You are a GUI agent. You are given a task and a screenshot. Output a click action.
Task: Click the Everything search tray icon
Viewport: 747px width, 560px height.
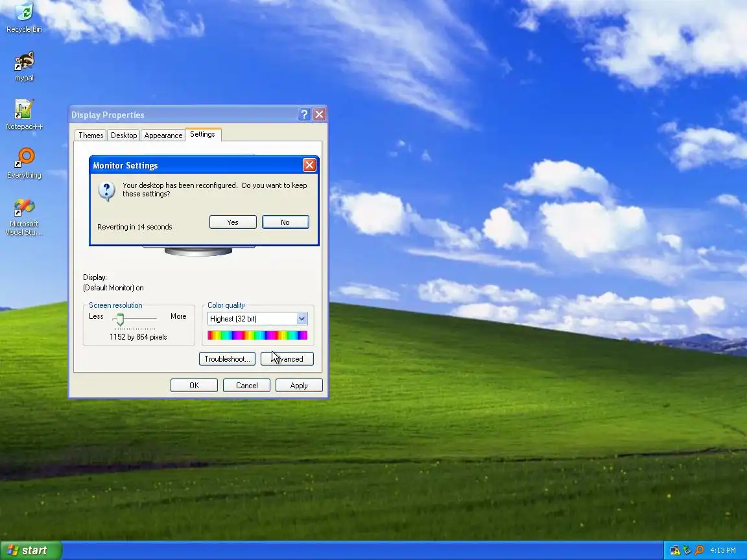coord(699,550)
